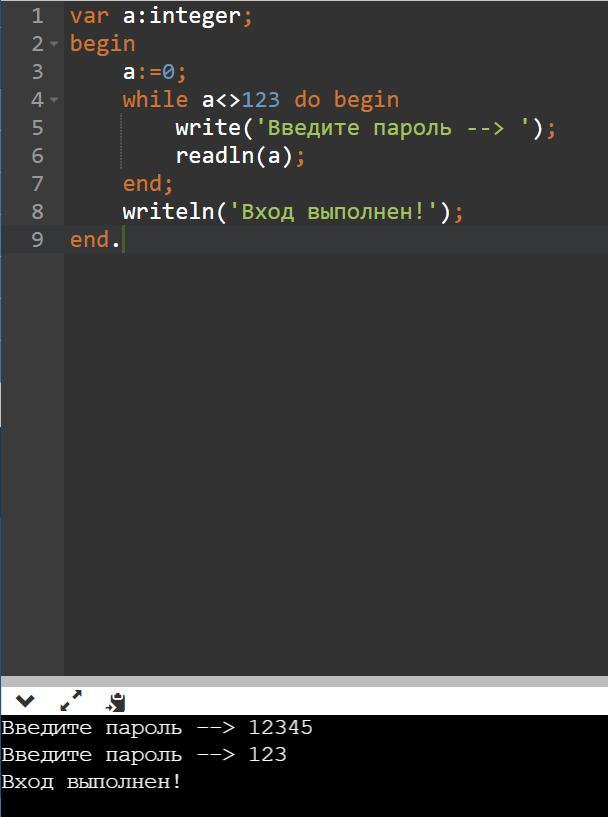Copy output with the clipboard icon
This screenshot has width=608, height=817.
pos(116,702)
